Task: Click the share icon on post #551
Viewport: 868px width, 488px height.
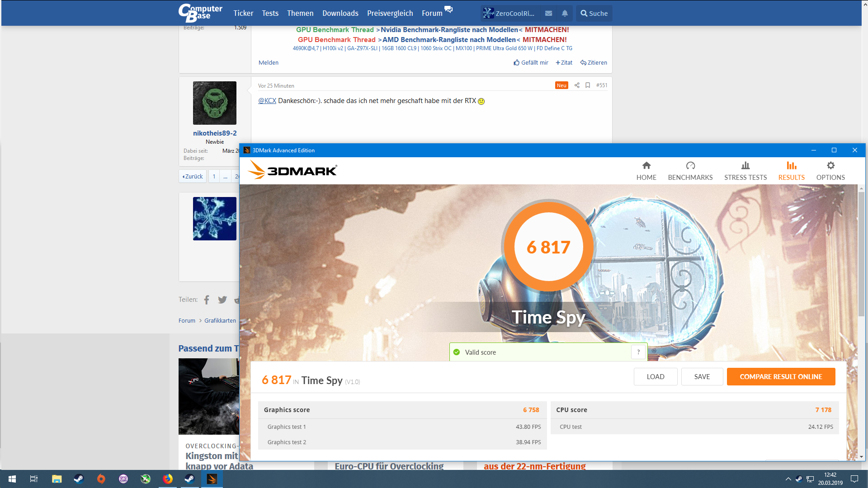Action: 577,85
